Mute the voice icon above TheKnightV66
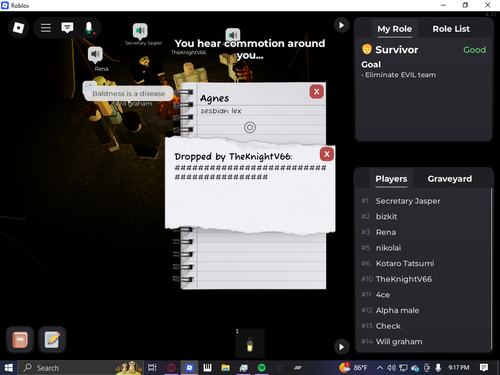Viewport: 500px width, 375px height. (x=233, y=34)
